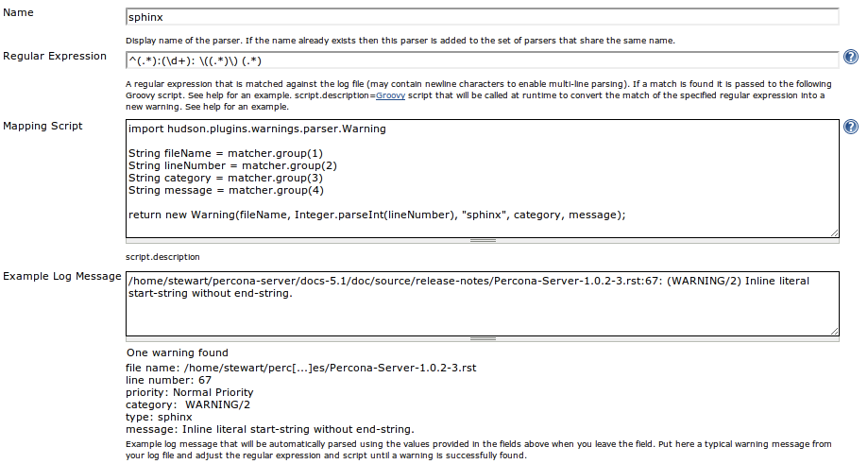Screen dimensions: 868x464
Task: Click the Mapping Script textarea corner resize grip
Action: point(834,233)
